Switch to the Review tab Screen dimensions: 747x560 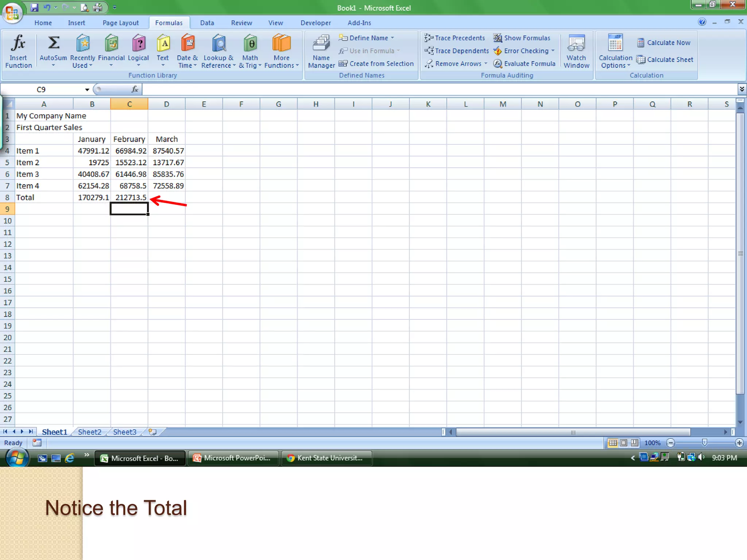coord(241,23)
